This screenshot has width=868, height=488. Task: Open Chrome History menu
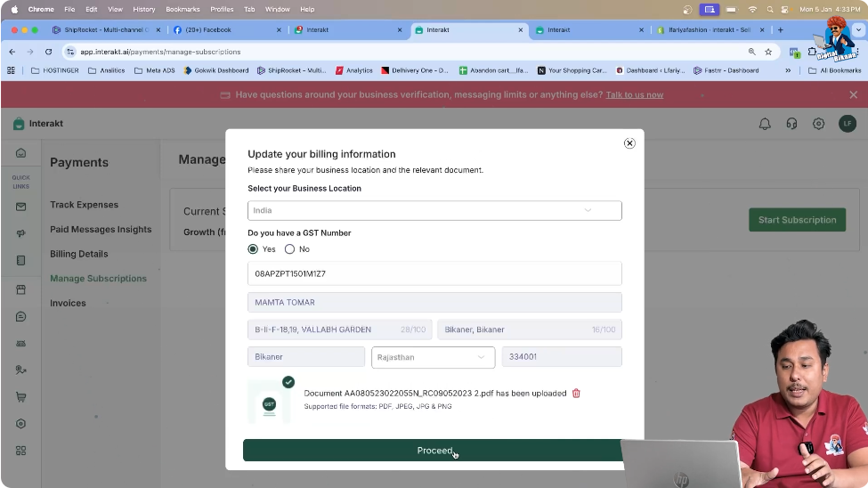tap(144, 10)
